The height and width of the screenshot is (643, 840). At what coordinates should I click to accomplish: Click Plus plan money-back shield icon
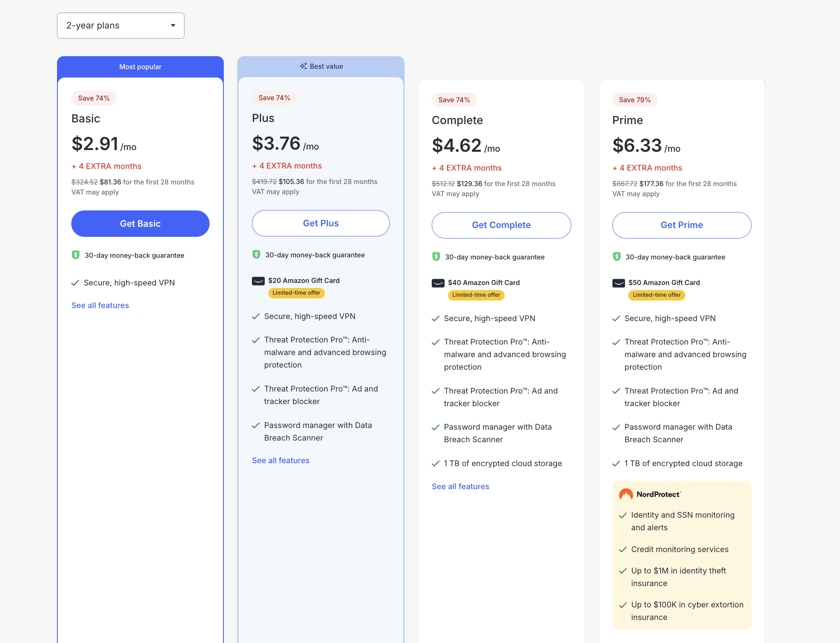coord(256,254)
